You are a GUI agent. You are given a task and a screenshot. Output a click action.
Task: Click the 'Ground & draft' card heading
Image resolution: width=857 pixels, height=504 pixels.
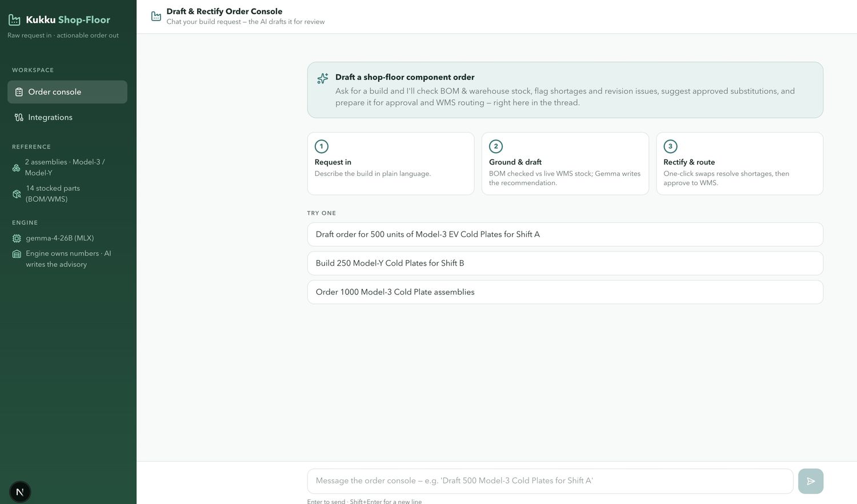pos(515,162)
